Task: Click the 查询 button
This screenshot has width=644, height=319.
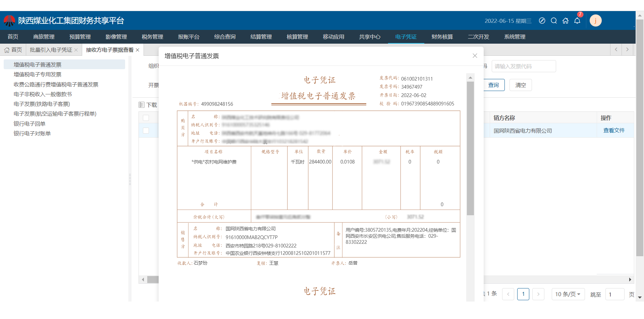Action: pos(493,85)
